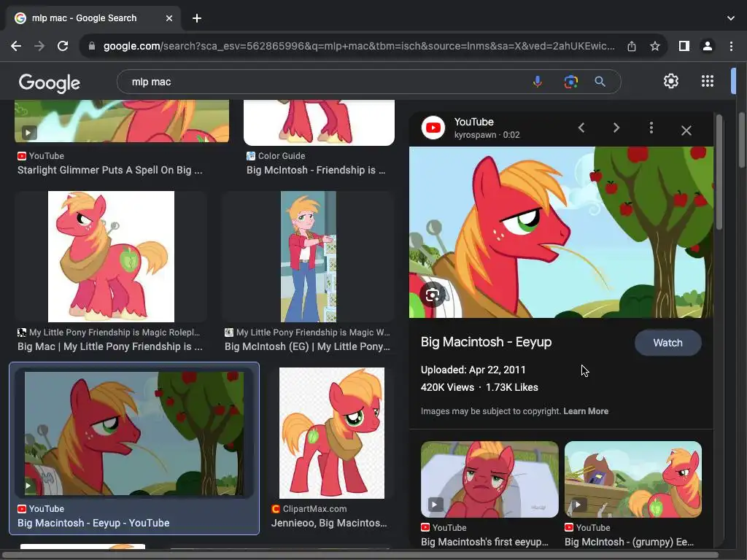Reload the page with the refresh icon
Image resolution: width=747 pixels, height=560 pixels.
coord(63,46)
